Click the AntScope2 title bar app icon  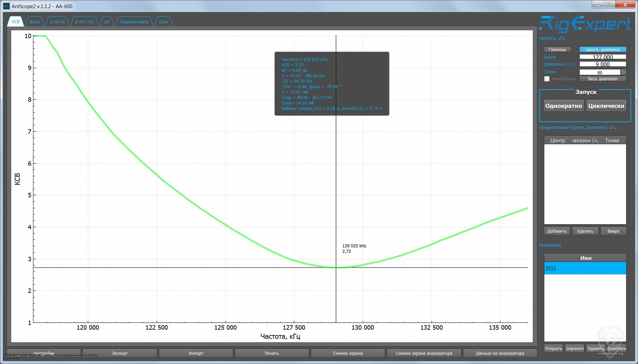(6, 6)
